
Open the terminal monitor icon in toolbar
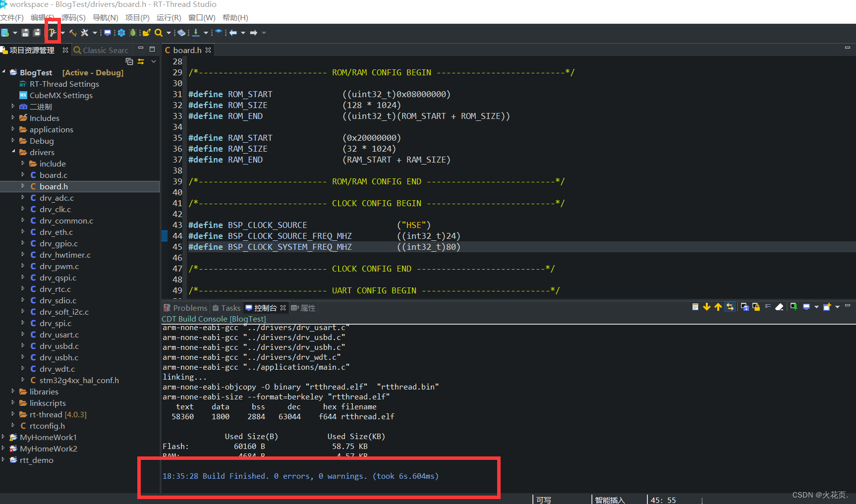pos(108,33)
